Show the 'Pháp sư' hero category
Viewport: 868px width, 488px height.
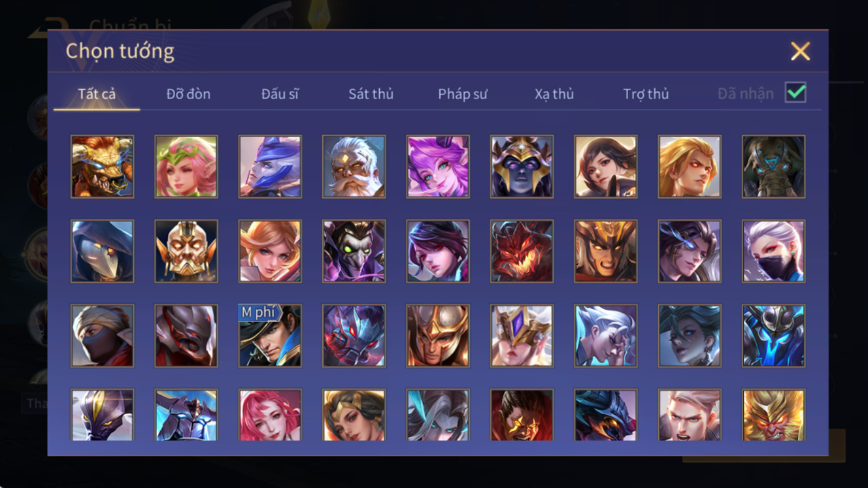coord(463,94)
